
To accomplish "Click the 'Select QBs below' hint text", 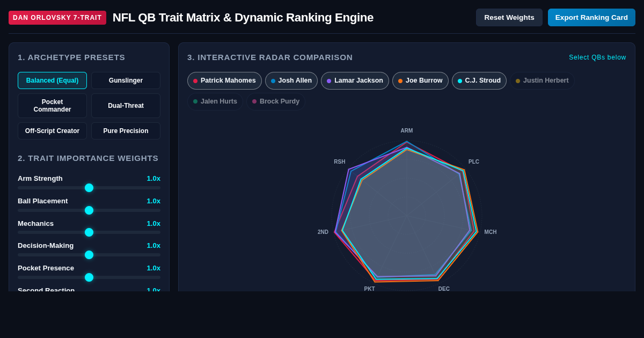I will pyautogui.click(x=597, y=57).
